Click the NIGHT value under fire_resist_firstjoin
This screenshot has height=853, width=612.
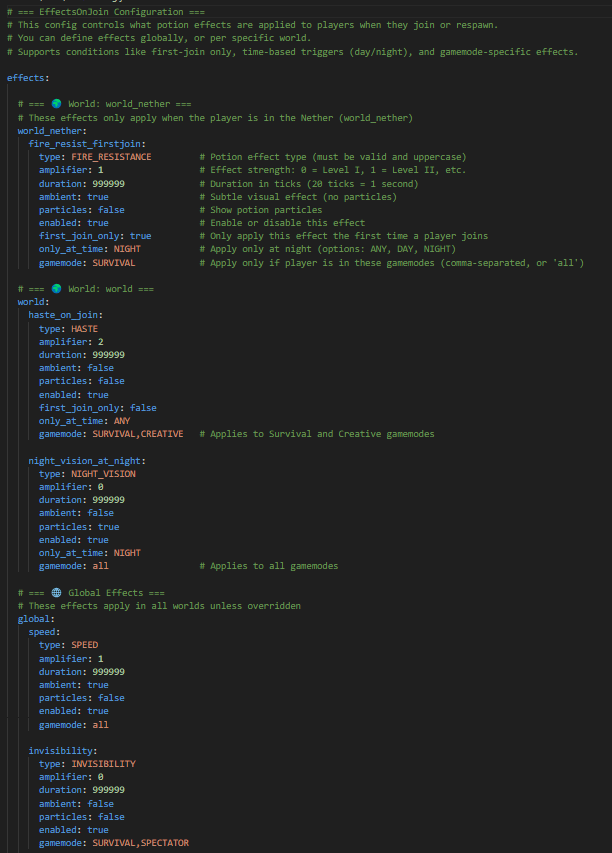127,249
